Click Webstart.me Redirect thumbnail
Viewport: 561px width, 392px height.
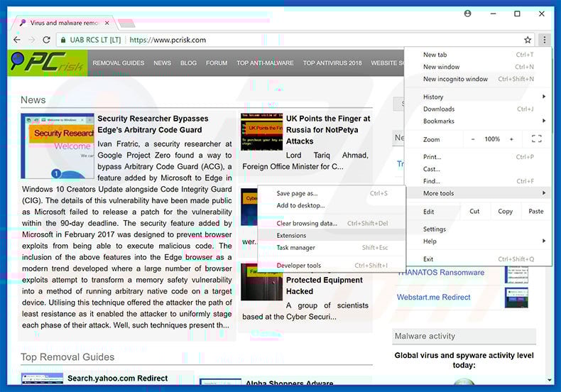pos(516,298)
